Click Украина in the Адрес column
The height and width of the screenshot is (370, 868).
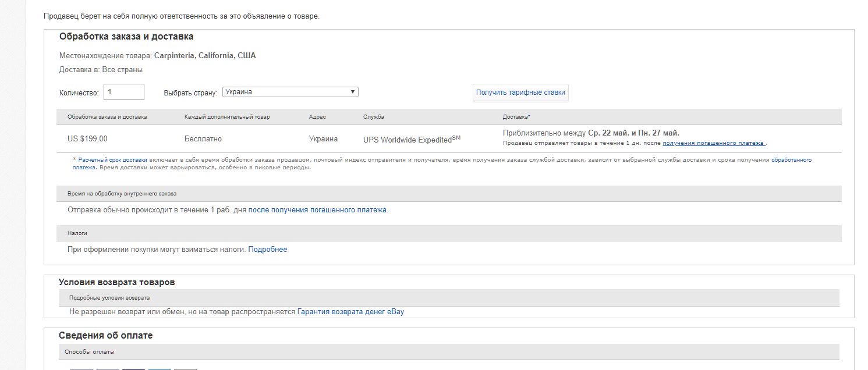coord(323,139)
